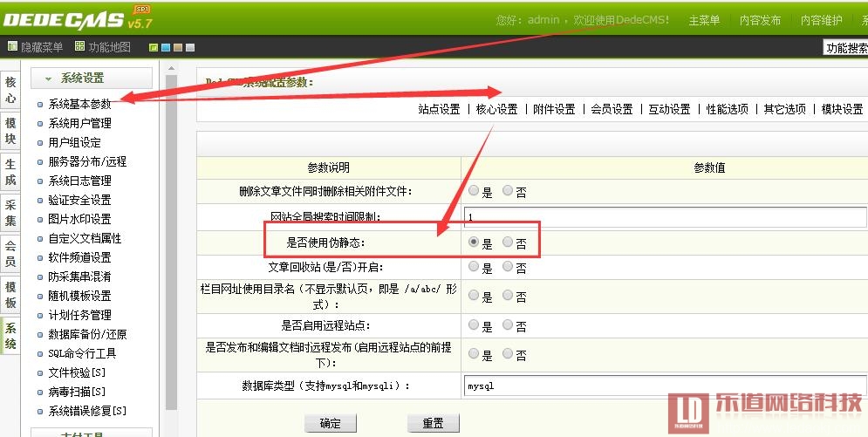Image resolution: width=868 pixels, height=437 pixels.
Task: Switch to 生成 side tab
Action: point(10,172)
